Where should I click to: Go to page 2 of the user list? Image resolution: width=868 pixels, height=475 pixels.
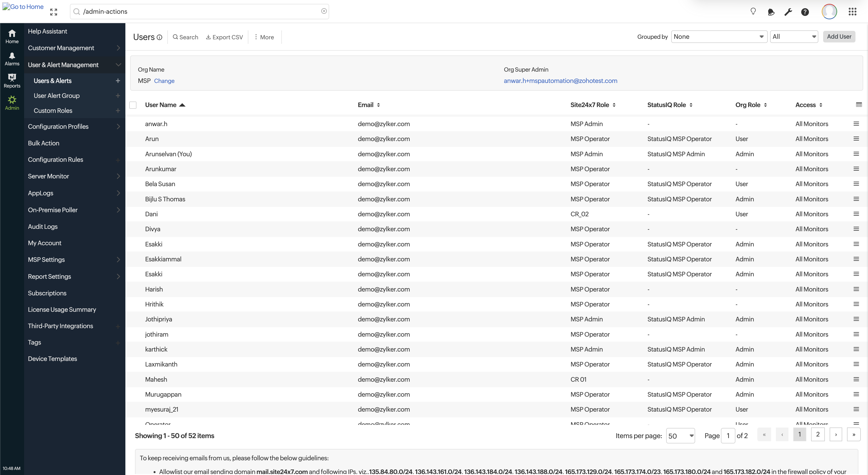click(818, 434)
